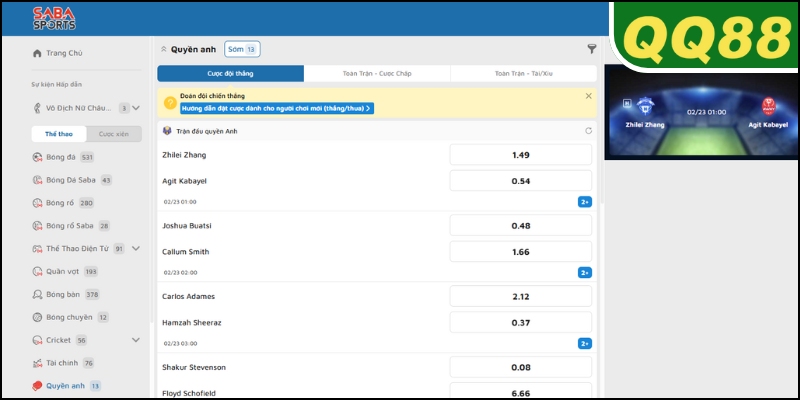Open the Trang Chủ home icon
Screen dimensions: 800x400
tap(37, 53)
